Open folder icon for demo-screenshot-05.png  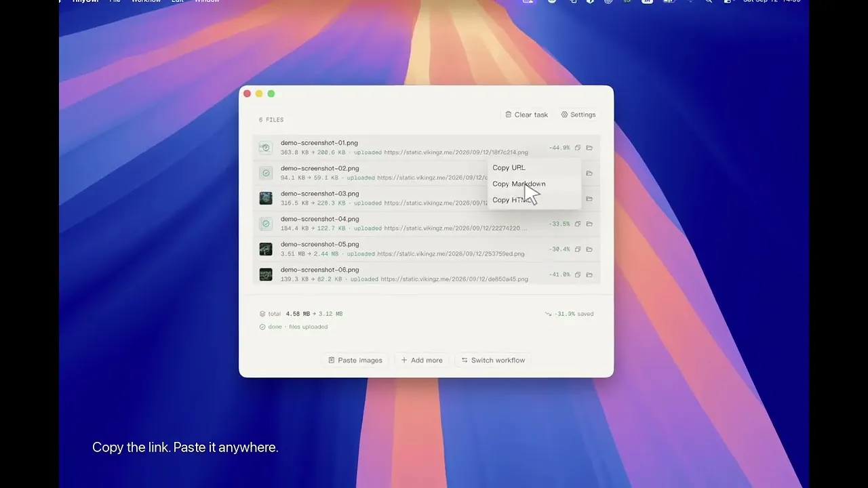point(589,249)
